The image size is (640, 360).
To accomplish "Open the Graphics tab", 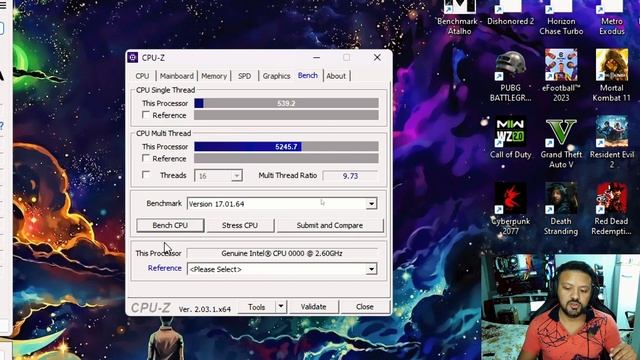I will pyautogui.click(x=276, y=76).
